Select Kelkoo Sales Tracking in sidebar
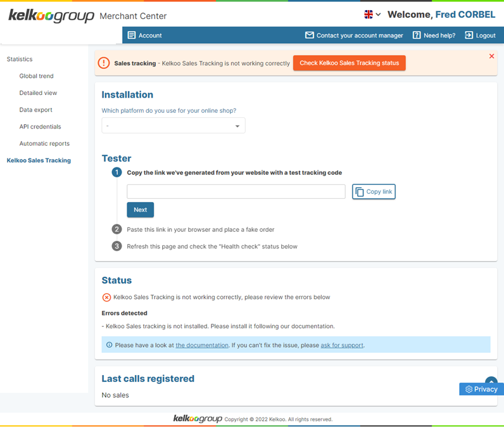Image resolution: width=504 pixels, height=427 pixels. pyautogui.click(x=39, y=160)
